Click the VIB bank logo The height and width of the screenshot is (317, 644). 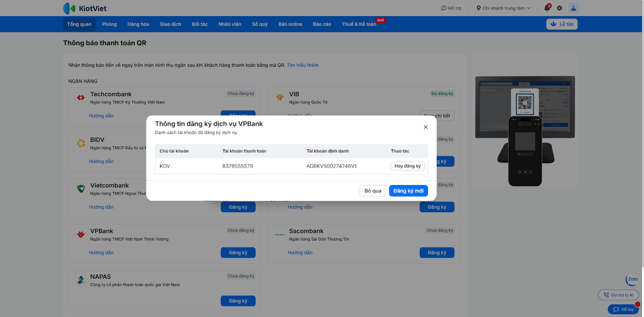(280, 97)
